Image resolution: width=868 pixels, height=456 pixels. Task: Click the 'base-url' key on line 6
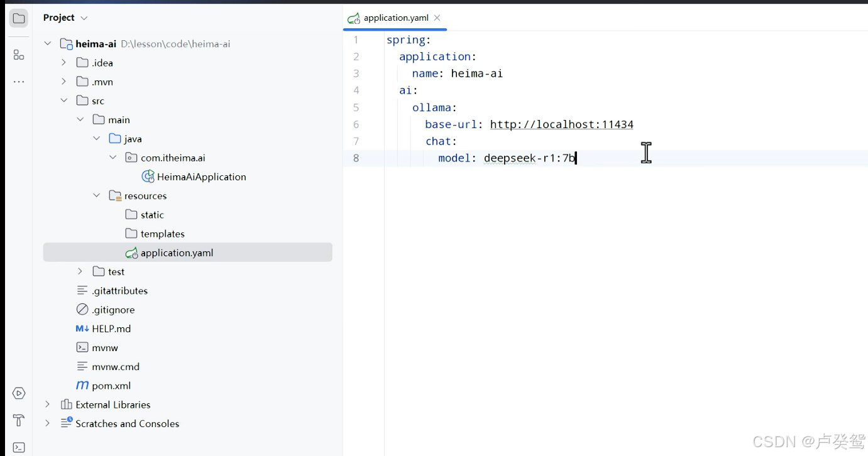pos(451,124)
